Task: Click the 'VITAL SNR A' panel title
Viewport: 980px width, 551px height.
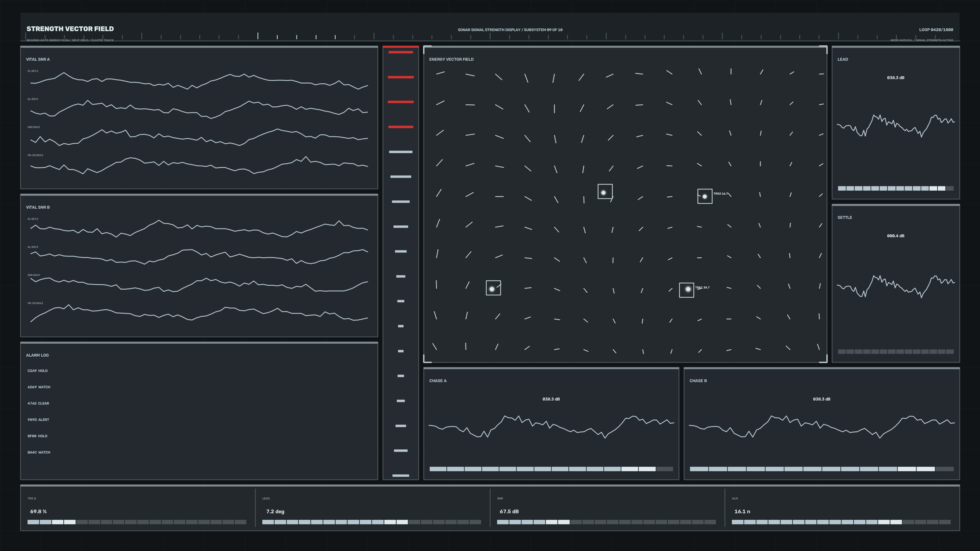Action: coord(38,59)
